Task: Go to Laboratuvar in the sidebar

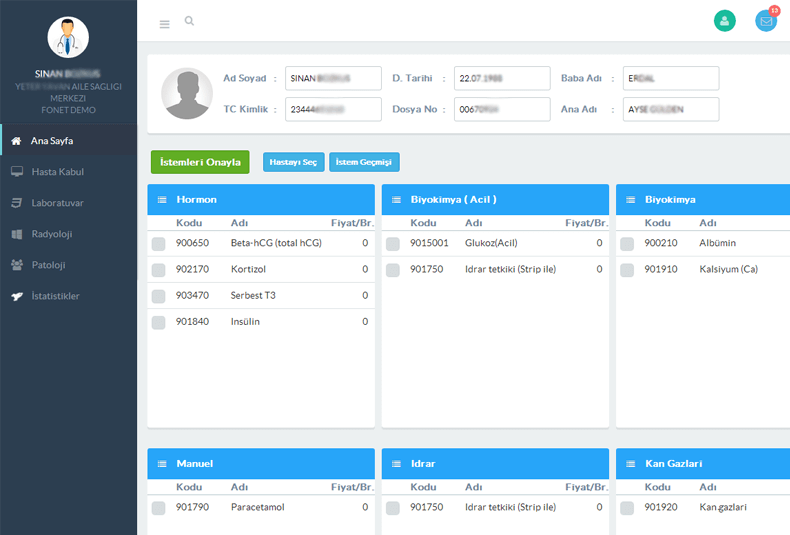Action: (x=57, y=203)
